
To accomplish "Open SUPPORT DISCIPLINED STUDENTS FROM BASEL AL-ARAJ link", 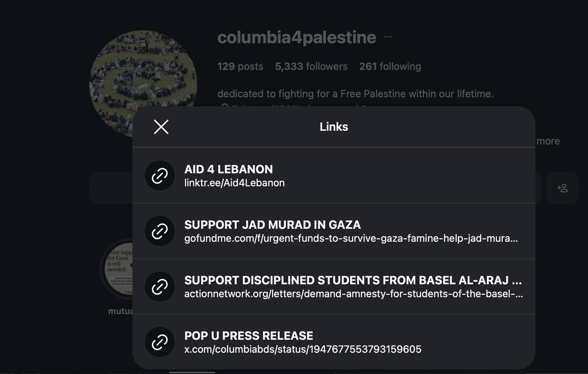I will click(353, 280).
